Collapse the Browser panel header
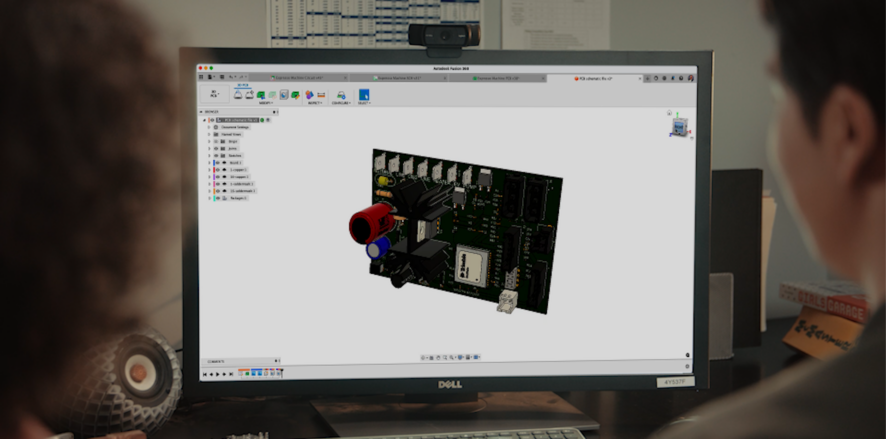Image resolution: width=886 pixels, height=439 pixels. point(201,112)
